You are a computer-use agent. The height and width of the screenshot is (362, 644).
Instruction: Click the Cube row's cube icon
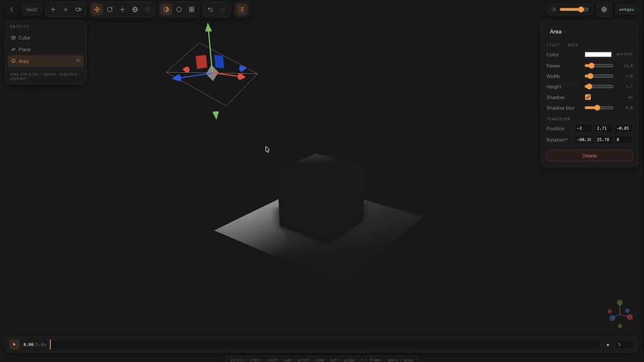coord(13,38)
